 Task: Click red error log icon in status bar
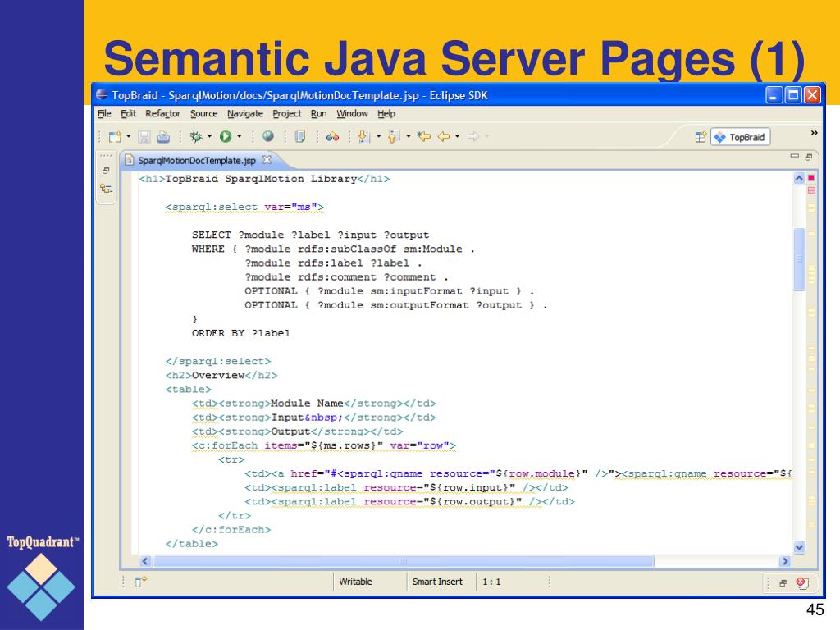click(x=801, y=583)
